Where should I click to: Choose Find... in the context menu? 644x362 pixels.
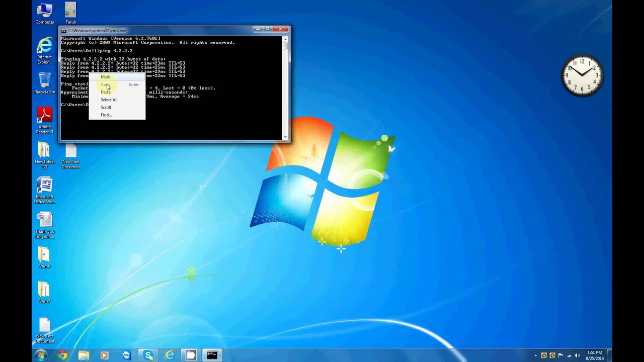[117, 115]
